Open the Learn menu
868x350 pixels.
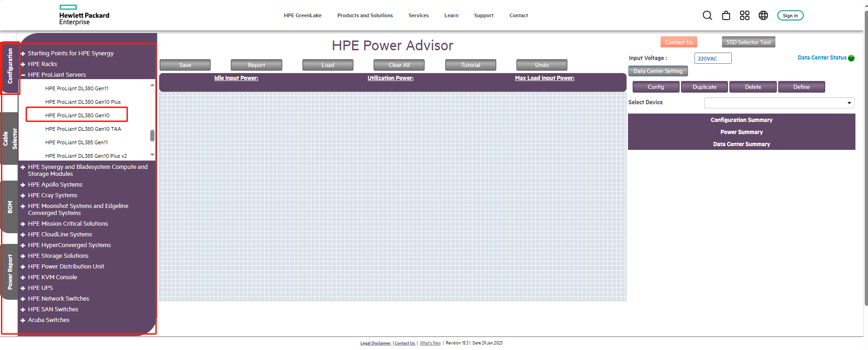pyautogui.click(x=451, y=15)
